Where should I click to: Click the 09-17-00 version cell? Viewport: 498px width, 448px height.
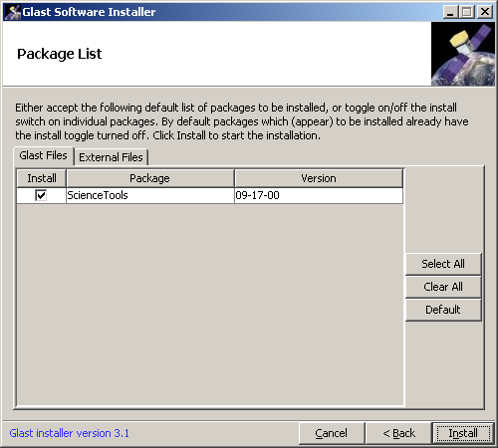pyautogui.click(x=319, y=195)
